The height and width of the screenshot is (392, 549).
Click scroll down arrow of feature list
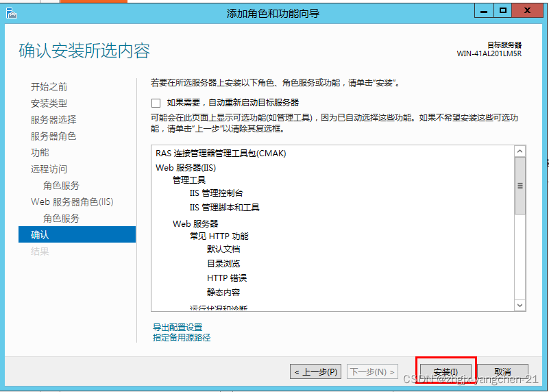(520, 305)
